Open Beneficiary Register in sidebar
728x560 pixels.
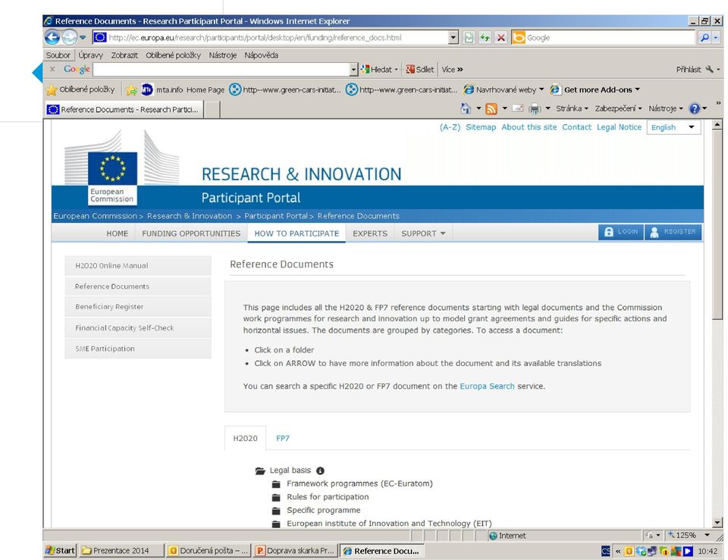(138, 307)
